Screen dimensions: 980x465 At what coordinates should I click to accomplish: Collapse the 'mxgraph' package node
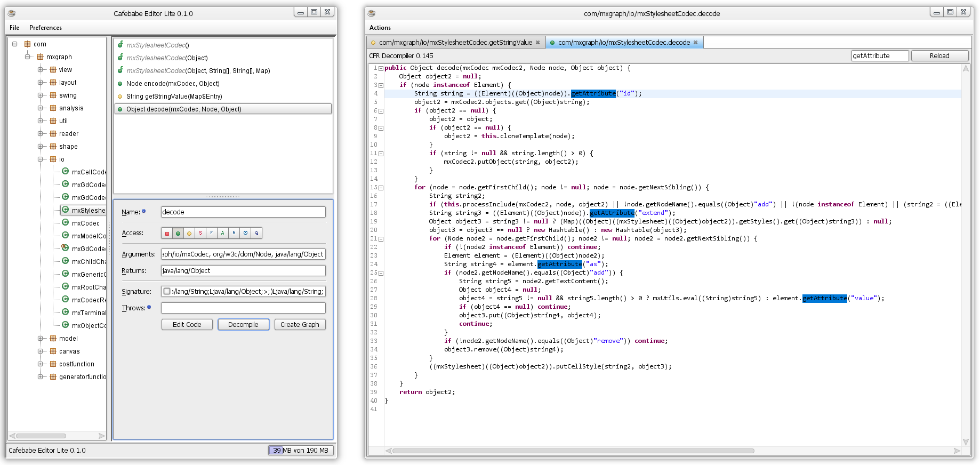28,57
